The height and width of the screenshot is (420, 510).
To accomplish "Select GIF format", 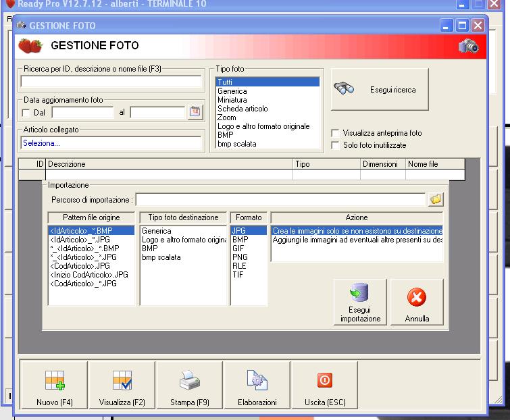I will 249,248.
